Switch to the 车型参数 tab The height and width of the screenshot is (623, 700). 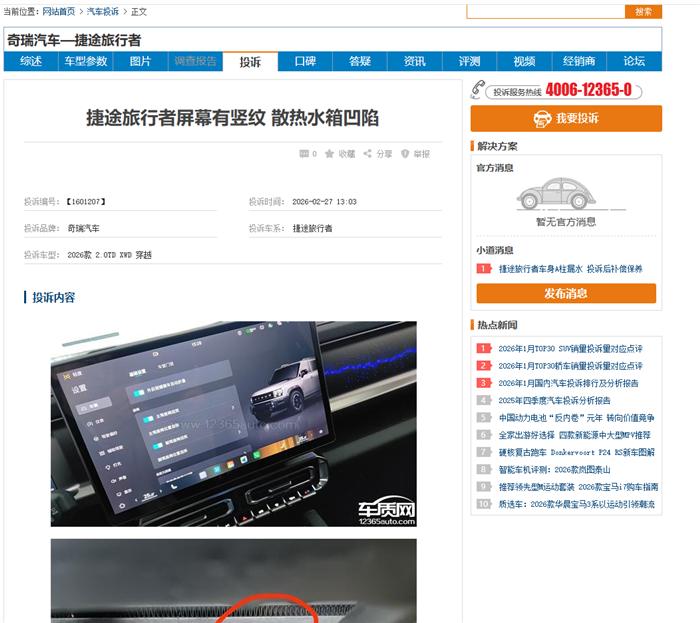(x=86, y=62)
